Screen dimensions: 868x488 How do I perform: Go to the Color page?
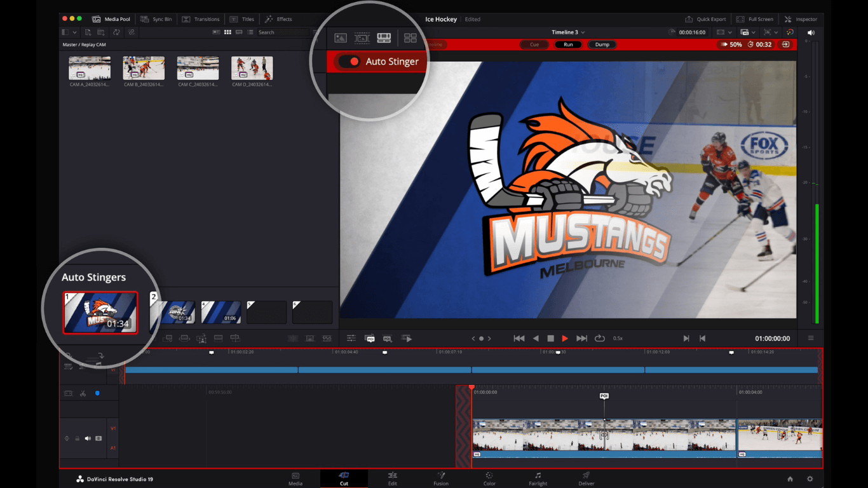(489, 478)
